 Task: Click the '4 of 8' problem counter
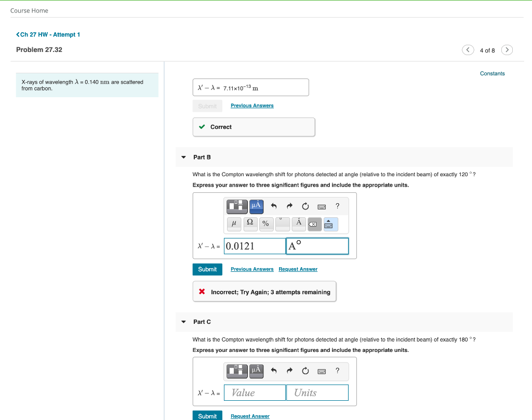coord(487,50)
